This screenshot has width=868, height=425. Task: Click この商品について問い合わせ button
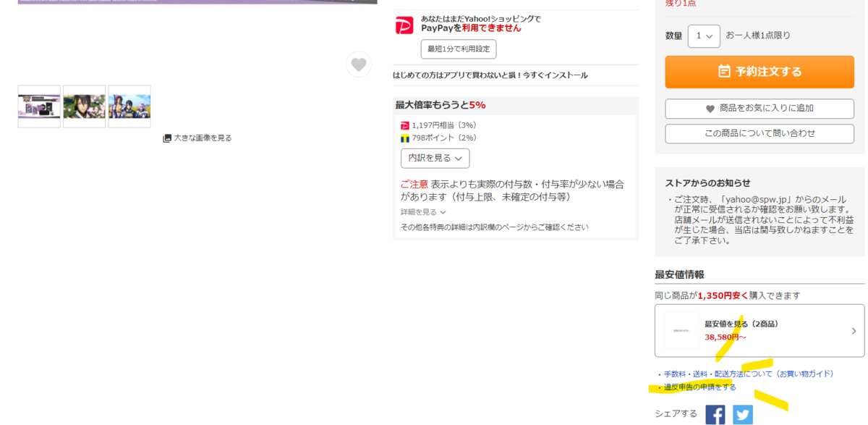(759, 133)
